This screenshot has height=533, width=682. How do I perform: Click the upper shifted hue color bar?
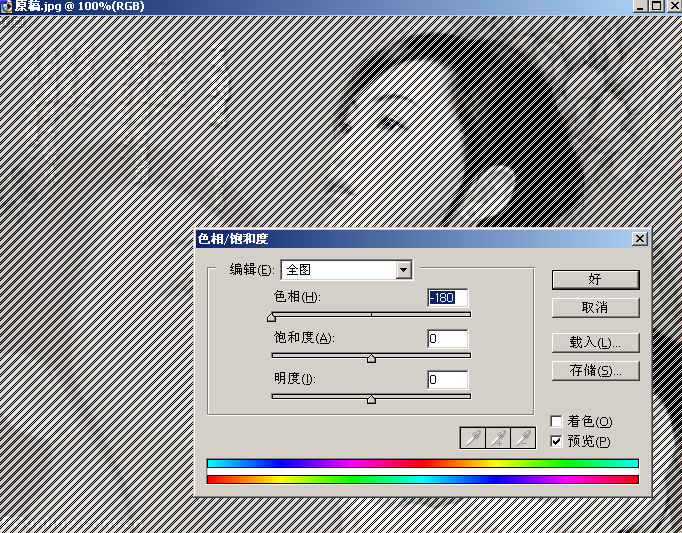[x=423, y=463]
